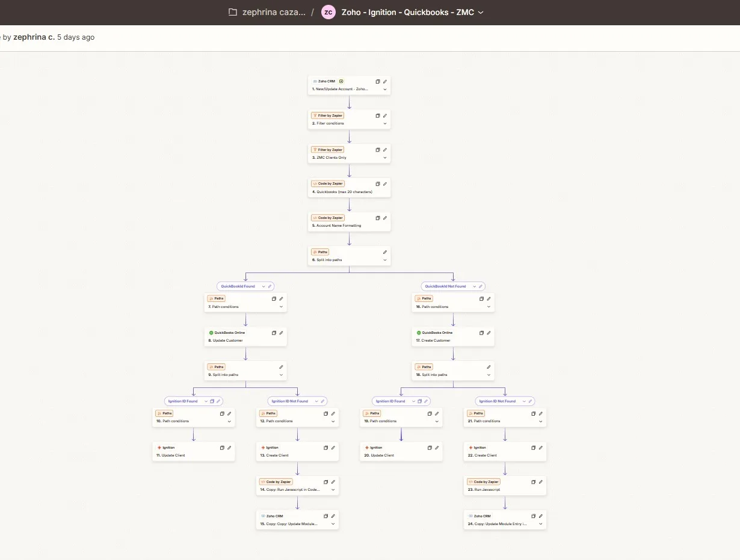Duplicate the Ignition ID Found path under step 9
Viewport: 740px width, 560px height.
pyautogui.click(x=212, y=401)
